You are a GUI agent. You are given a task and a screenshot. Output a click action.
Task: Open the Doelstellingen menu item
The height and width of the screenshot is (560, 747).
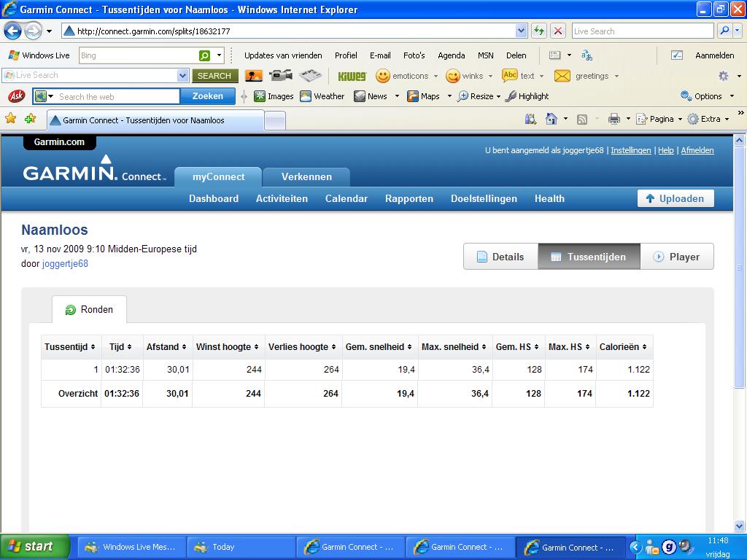pyautogui.click(x=484, y=198)
